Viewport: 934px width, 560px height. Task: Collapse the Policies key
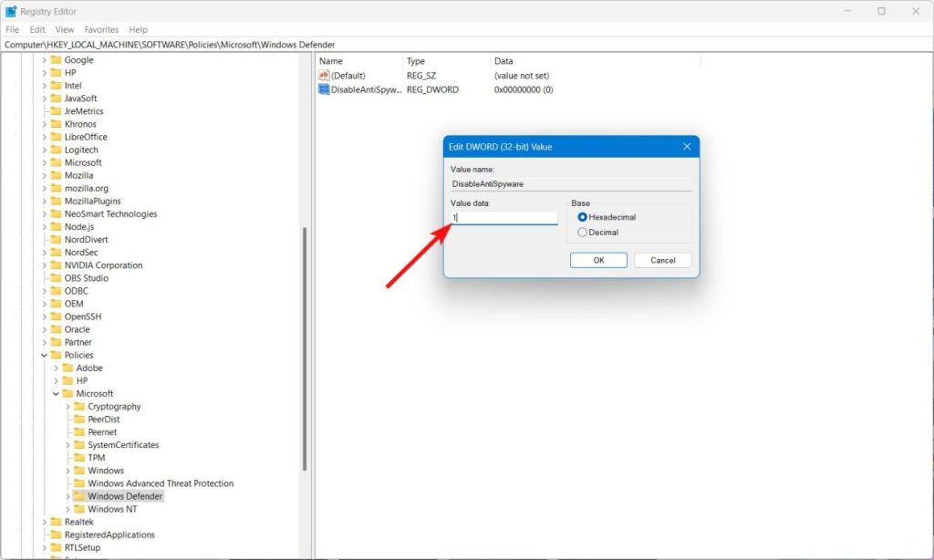pos(44,355)
